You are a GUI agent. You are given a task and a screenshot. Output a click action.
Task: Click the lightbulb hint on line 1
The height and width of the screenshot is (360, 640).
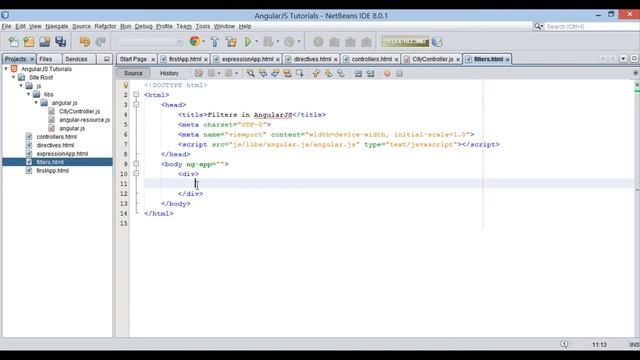click(x=126, y=85)
